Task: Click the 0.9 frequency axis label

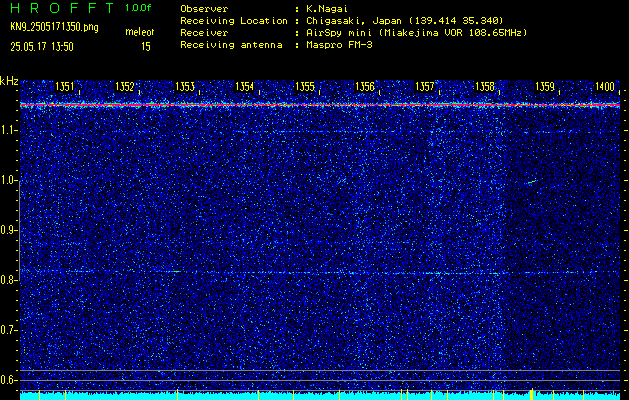Action: point(8,230)
